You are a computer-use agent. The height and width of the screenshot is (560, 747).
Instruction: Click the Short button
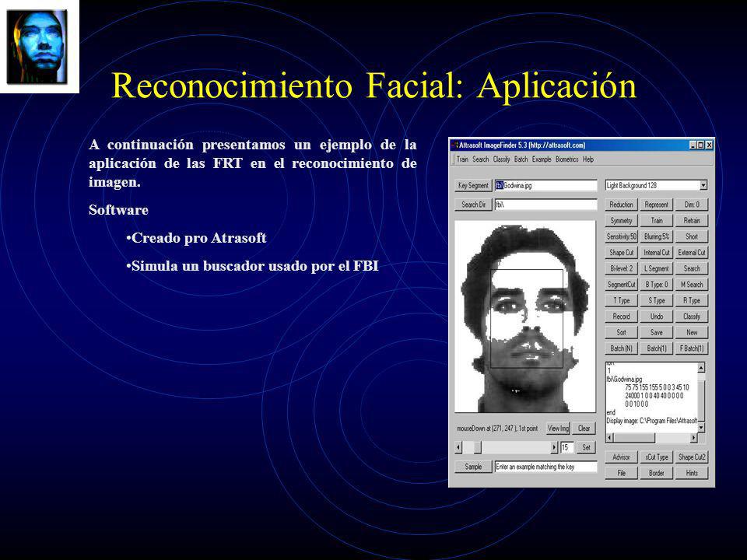(692, 236)
